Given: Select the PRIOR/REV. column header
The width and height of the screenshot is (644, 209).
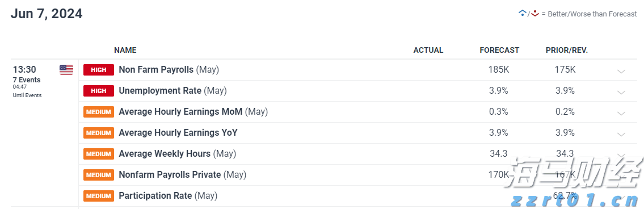Looking at the screenshot, I should click(x=567, y=50).
